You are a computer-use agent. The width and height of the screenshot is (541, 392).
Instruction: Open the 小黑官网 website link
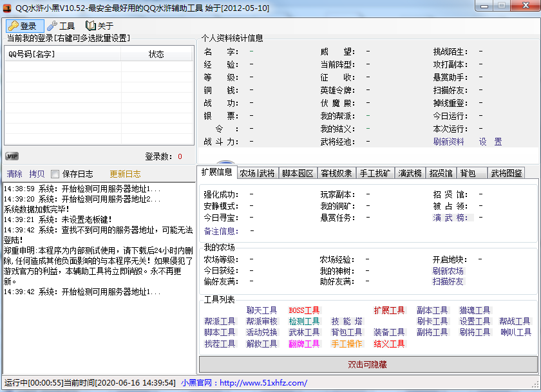(244, 383)
